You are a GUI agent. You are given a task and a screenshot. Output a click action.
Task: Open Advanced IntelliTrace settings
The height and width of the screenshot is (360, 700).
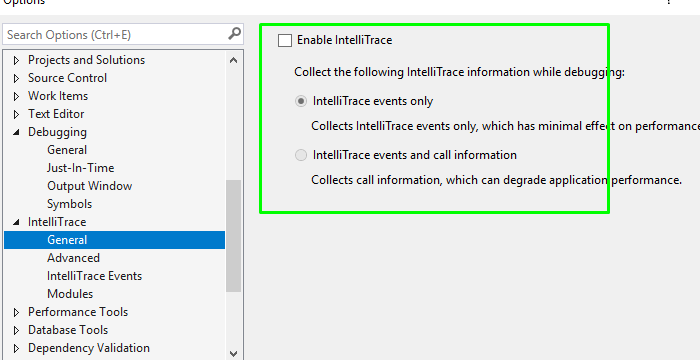[x=74, y=258]
